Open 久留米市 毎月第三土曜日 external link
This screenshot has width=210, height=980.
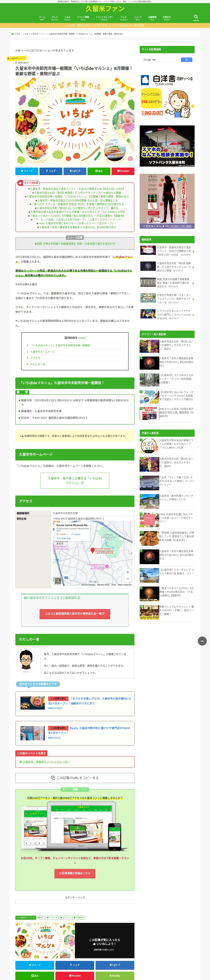75,481
